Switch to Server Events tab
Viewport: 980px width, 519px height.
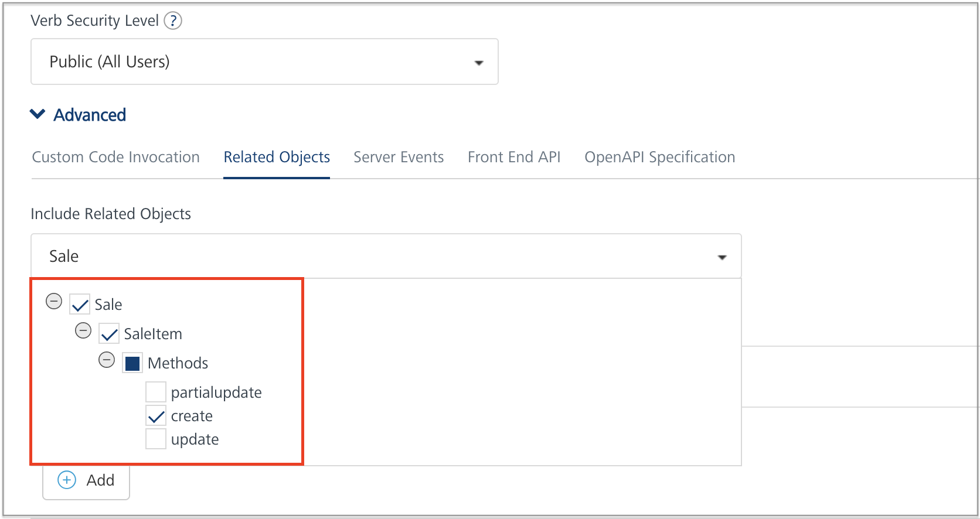(399, 157)
